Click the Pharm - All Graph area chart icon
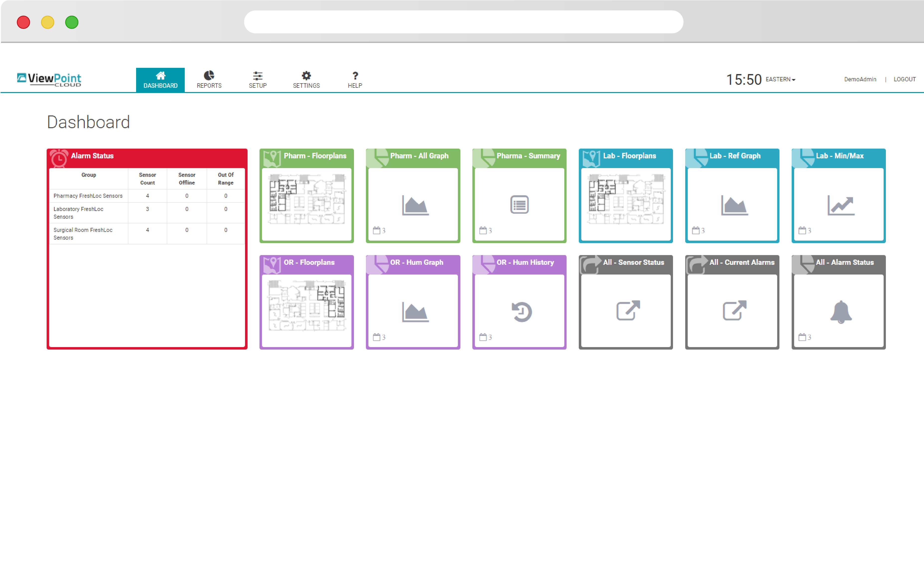This screenshot has height=567, width=924. [415, 205]
